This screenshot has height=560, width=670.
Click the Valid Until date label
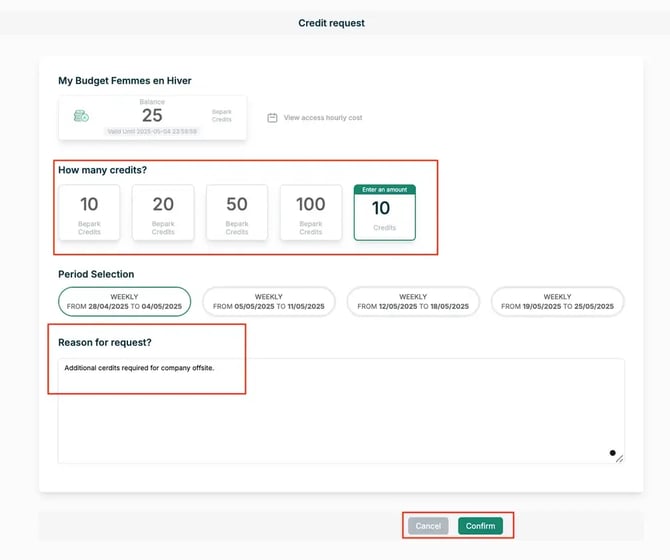[x=152, y=131]
